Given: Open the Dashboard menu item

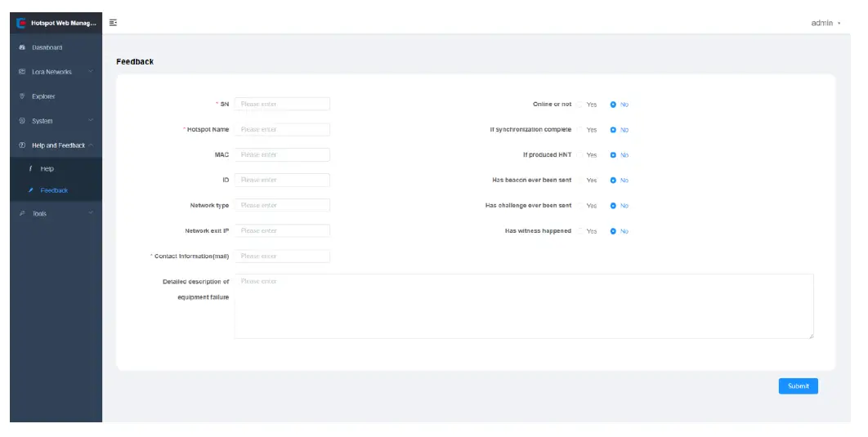Looking at the screenshot, I should (x=56, y=47).
